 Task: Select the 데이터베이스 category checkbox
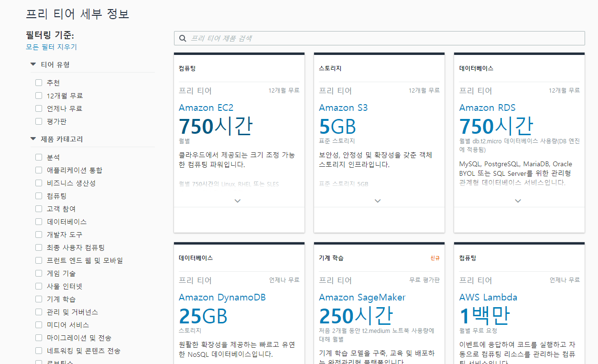(39, 222)
